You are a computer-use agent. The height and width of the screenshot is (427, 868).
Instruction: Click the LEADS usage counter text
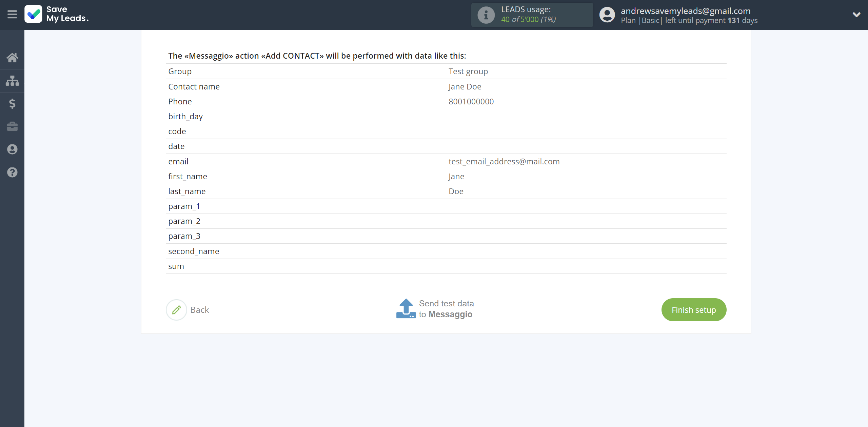(528, 19)
